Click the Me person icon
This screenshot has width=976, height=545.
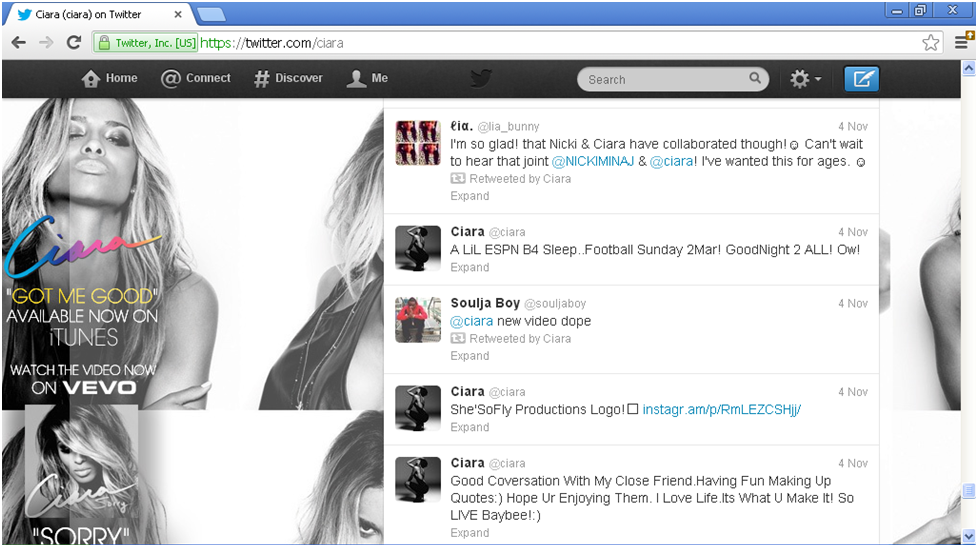coord(356,78)
